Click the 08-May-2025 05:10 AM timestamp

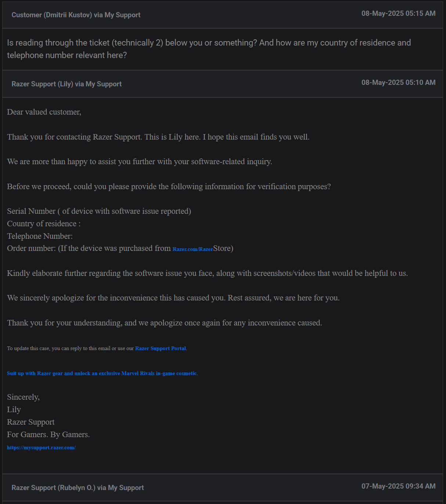coord(398,83)
